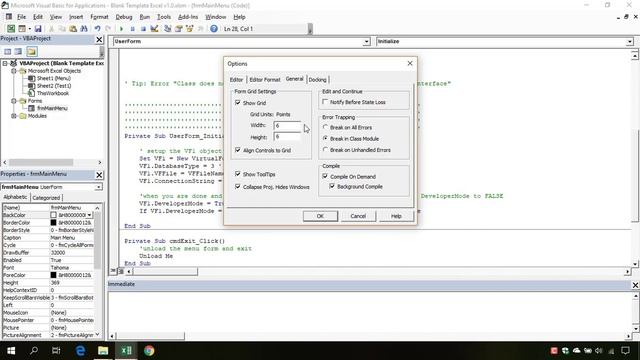Click the Reset stop icon
The height and width of the screenshot is (360, 640).
tap(143, 29)
